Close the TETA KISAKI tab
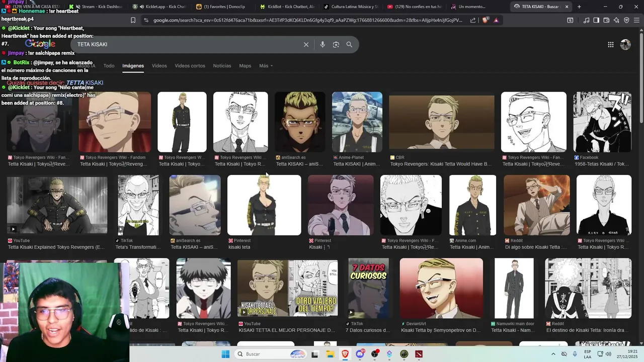Image resolution: width=644 pixels, height=362 pixels. pyautogui.click(x=567, y=7)
